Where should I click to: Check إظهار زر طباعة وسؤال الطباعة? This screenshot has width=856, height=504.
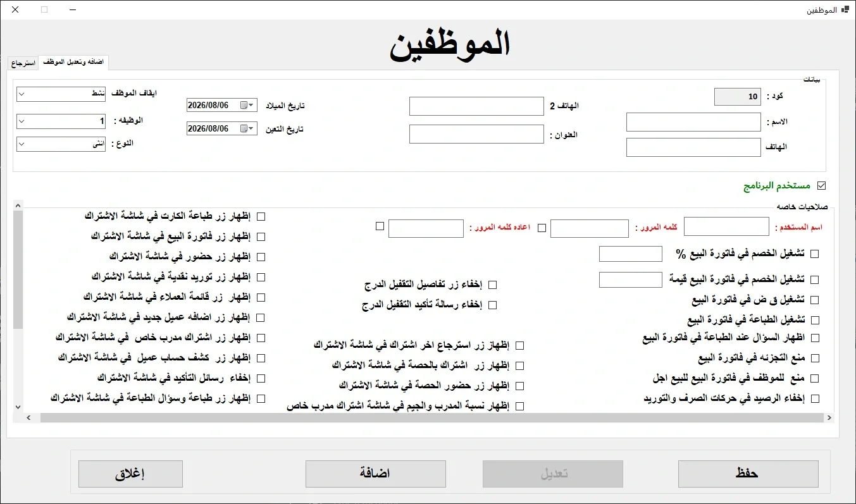[261, 398]
